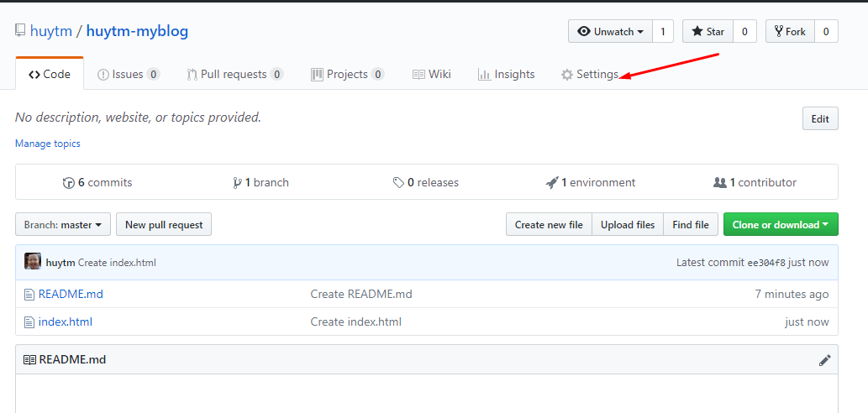
Task: Click New pull request button
Action: (164, 224)
